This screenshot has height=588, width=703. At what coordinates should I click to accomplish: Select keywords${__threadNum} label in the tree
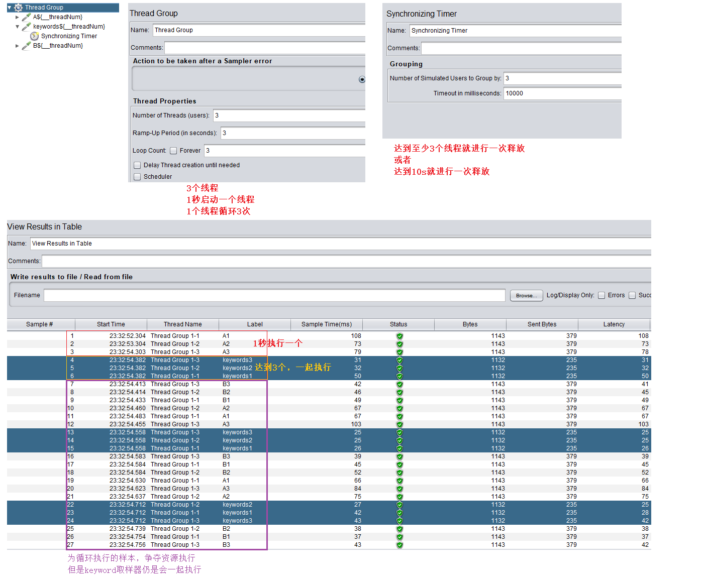69,27
